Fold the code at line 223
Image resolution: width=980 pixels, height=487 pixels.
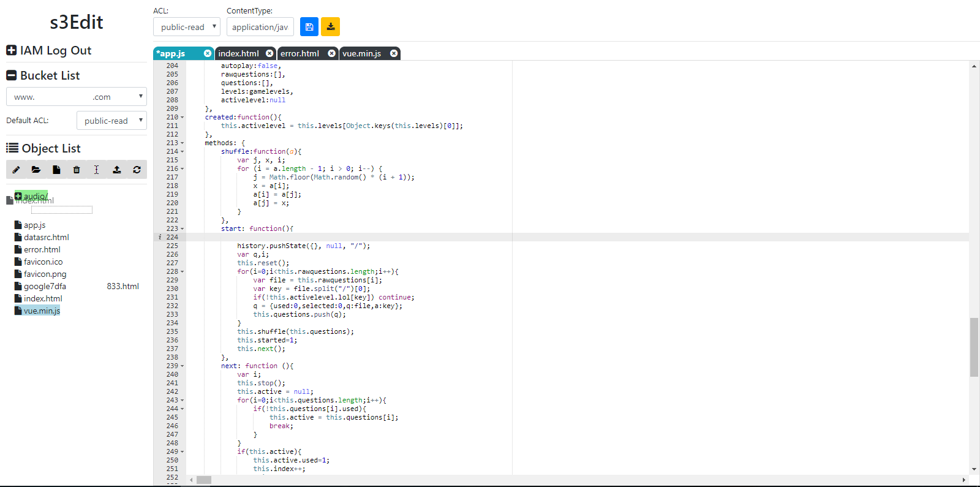182,228
